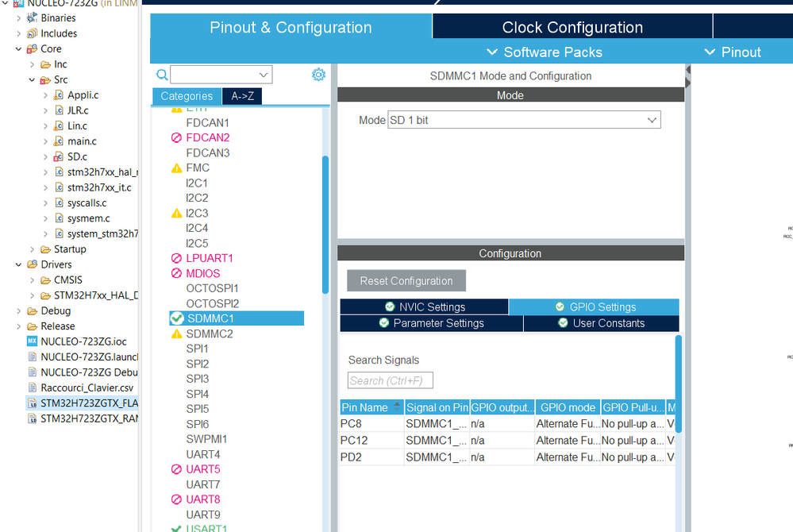Open the GPIO Settings tab
The height and width of the screenshot is (532, 793).
pyautogui.click(x=594, y=307)
